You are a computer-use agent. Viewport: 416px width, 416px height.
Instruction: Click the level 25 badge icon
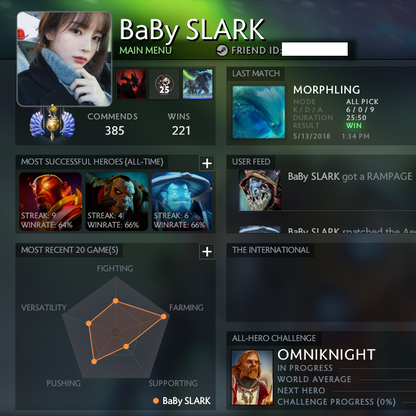[164, 84]
